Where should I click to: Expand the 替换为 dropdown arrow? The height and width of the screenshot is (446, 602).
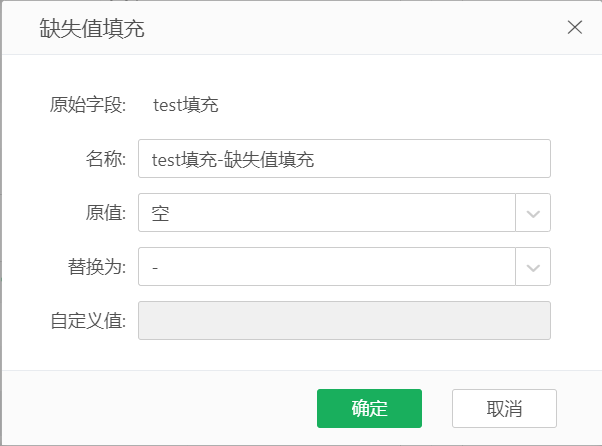533,267
